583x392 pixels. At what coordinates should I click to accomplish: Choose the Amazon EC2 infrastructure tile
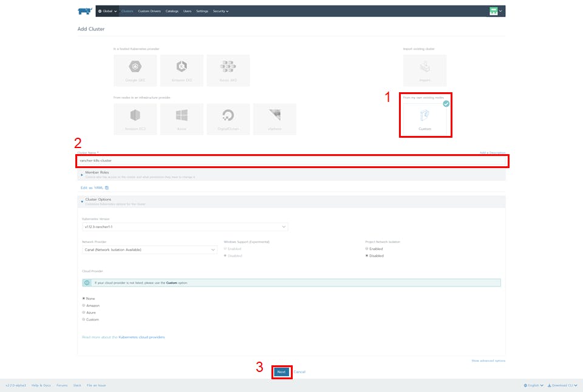click(135, 120)
